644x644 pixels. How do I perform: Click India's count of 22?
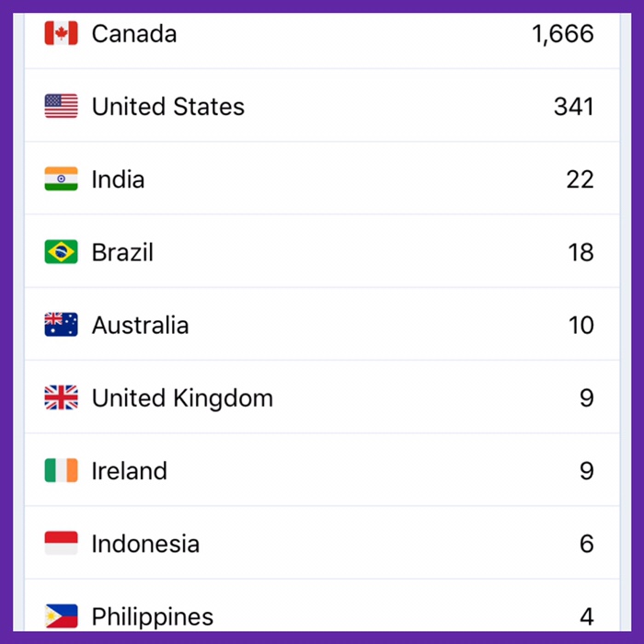580,179
